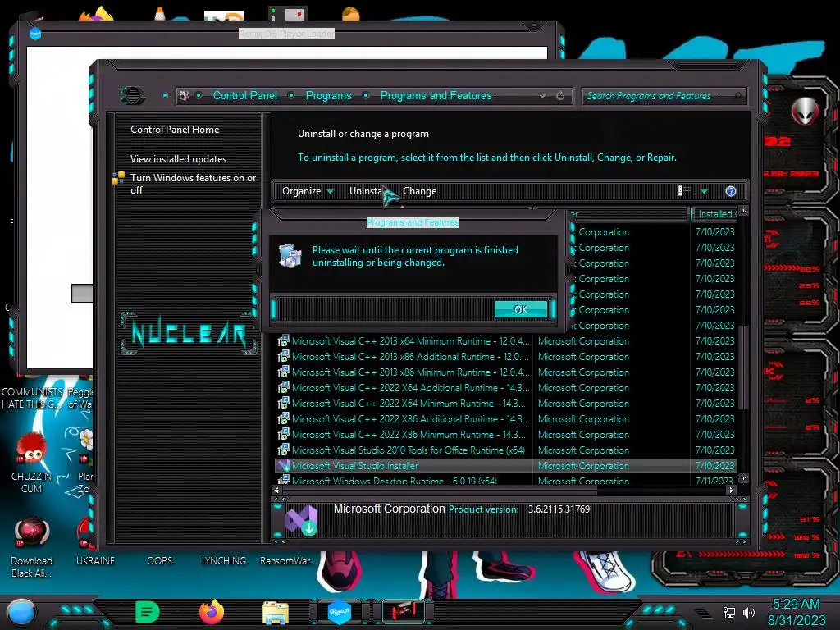The image size is (840, 630).
Task: Click the Remix OS Player Loader title bar
Action: (286, 33)
